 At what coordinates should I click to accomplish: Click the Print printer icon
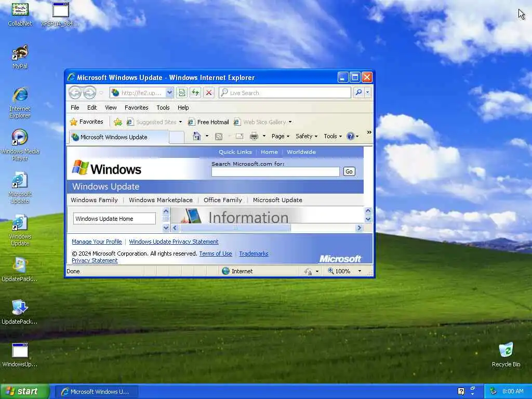pos(254,137)
